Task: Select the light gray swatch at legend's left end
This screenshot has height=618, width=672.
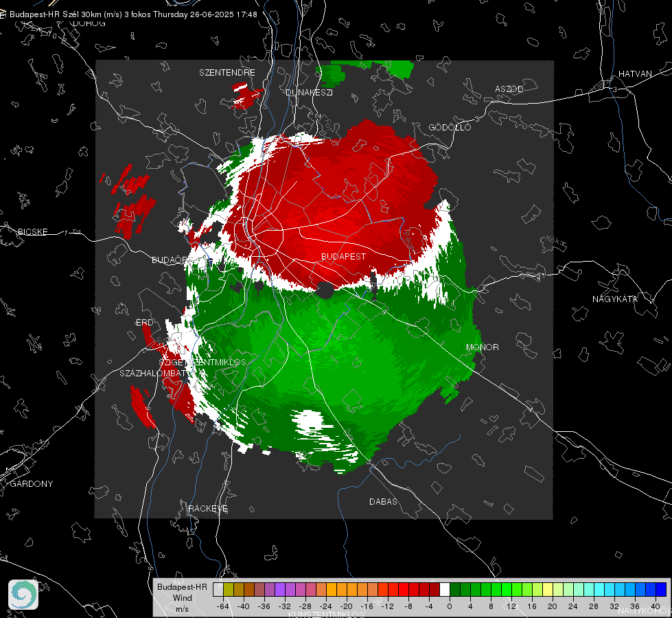Action: pyautogui.click(x=218, y=589)
